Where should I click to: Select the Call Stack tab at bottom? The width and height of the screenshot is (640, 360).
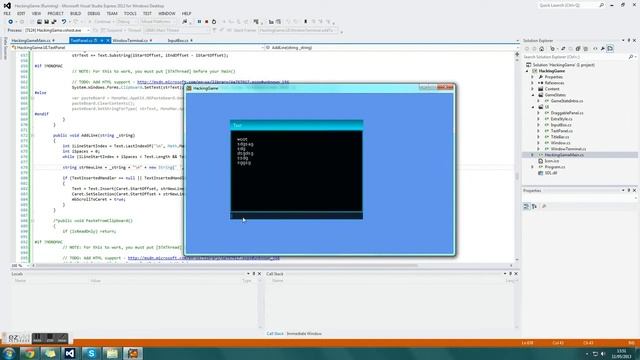click(275, 333)
